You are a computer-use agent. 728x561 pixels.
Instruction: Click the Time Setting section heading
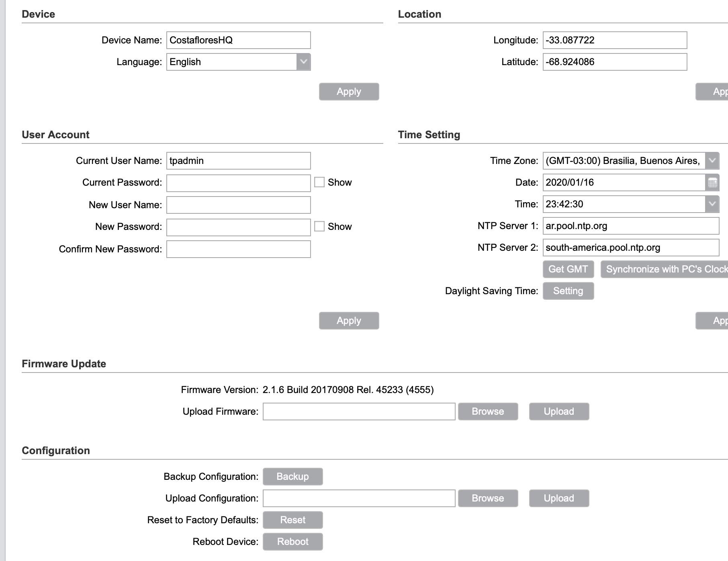click(x=429, y=135)
